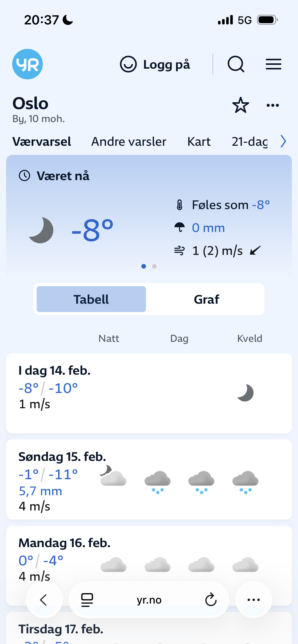298x644 pixels.
Task: Open the Kart tab
Action: pos(199,141)
